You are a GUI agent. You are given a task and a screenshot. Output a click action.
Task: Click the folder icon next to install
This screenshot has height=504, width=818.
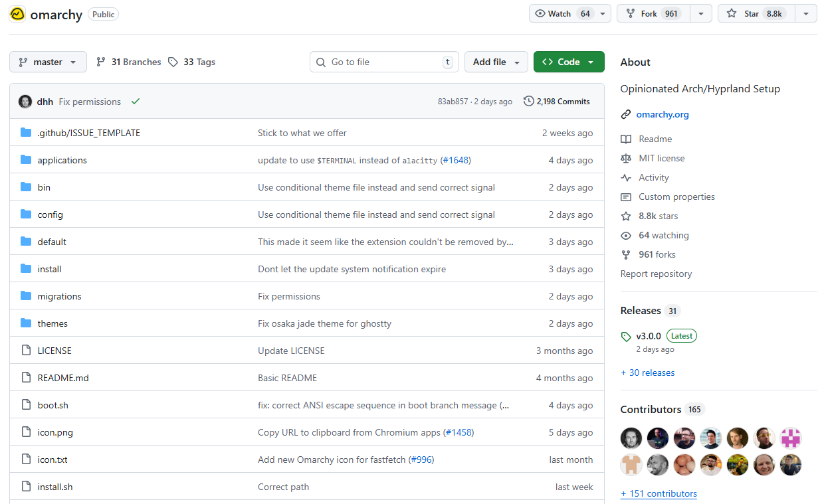point(26,269)
